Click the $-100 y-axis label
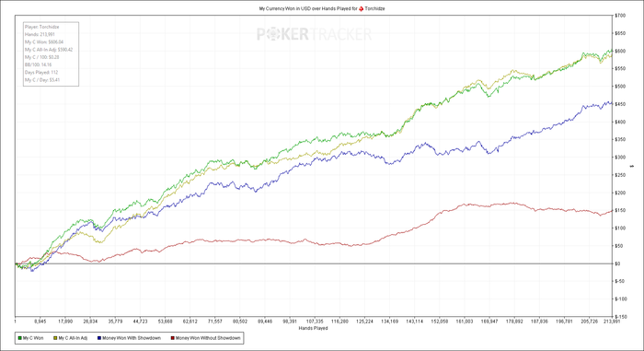The width and height of the screenshot is (644, 351). pos(621,298)
